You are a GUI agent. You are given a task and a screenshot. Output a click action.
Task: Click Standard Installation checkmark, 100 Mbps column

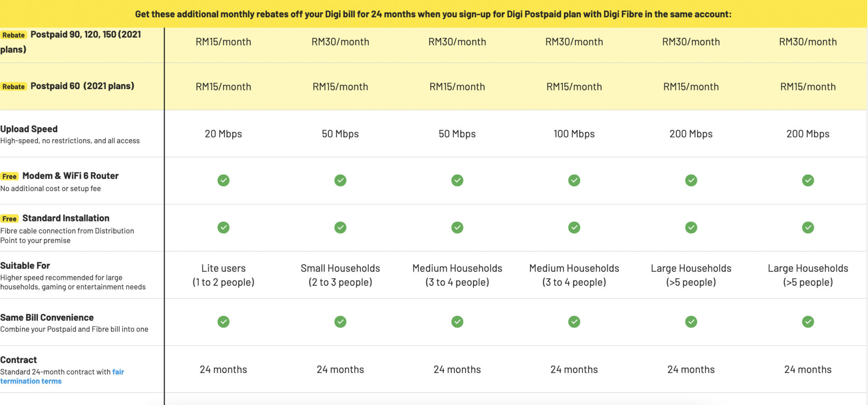coord(574,227)
